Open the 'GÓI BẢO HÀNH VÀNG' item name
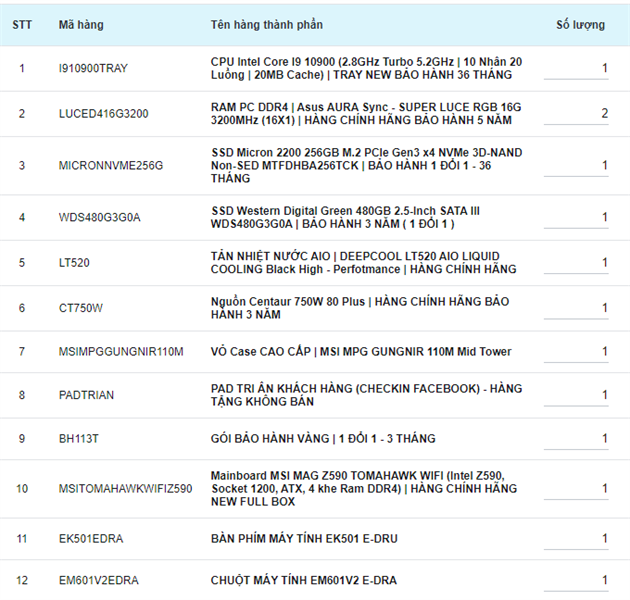Image resolution: width=630 pixels, height=600 pixels. point(323,438)
